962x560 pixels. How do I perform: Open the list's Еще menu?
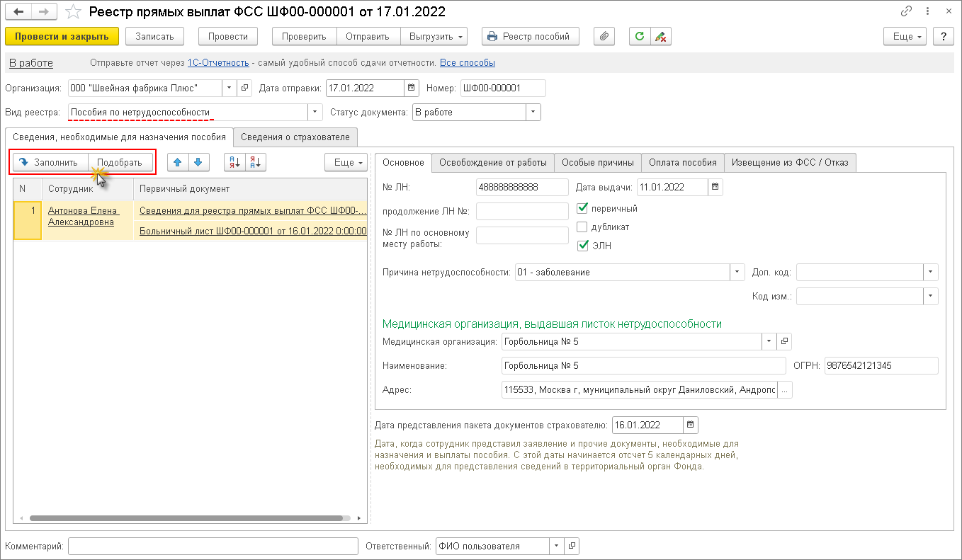tap(346, 162)
